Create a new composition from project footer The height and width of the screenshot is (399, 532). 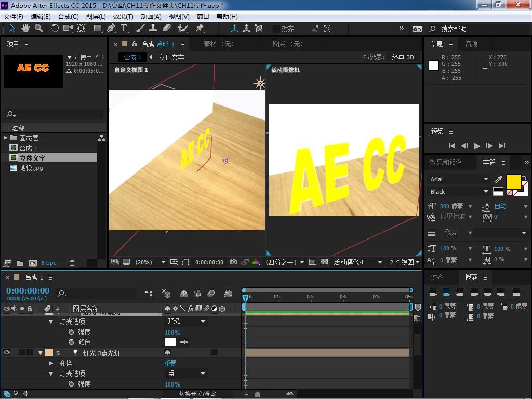(x=33, y=263)
